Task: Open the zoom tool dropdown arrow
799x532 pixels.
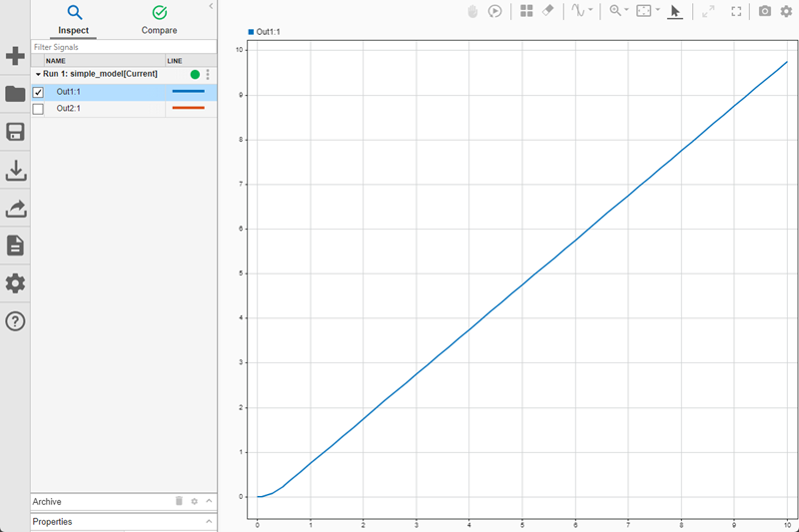Action: (627, 11)
